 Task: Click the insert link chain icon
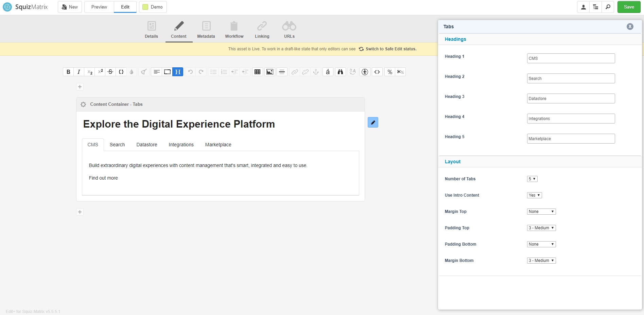click(x=295, y=72)
